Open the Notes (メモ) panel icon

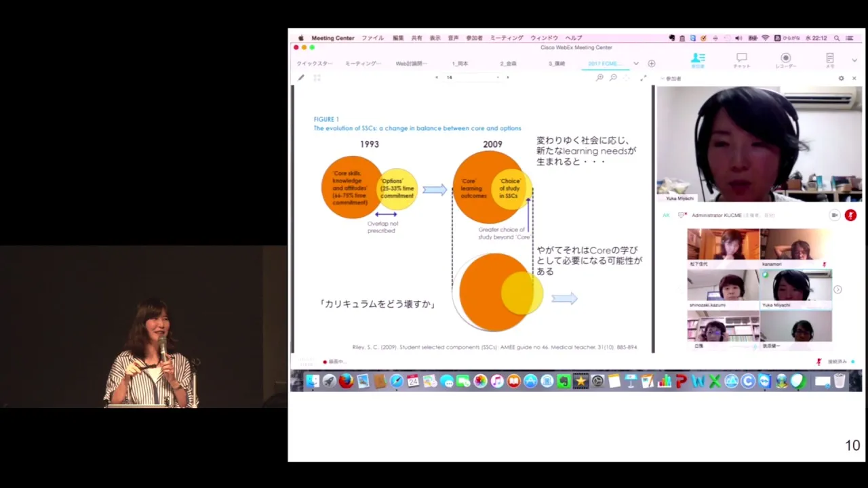829,60
